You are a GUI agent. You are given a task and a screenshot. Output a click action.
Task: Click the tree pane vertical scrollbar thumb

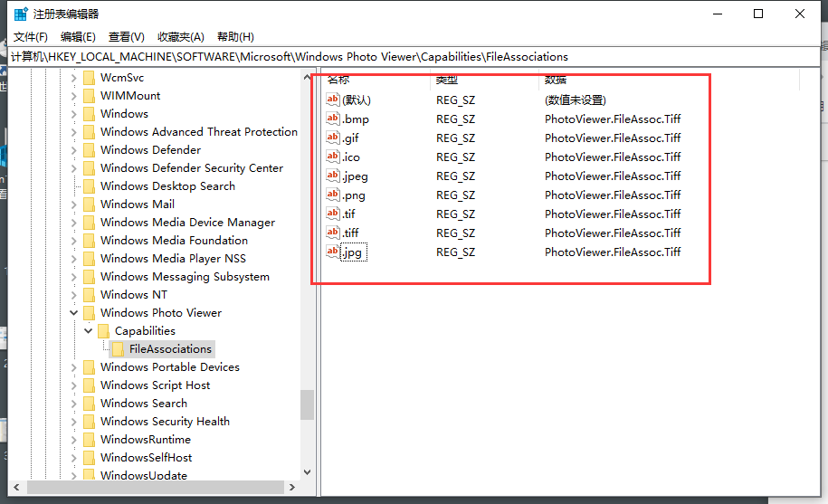point(308,404)
